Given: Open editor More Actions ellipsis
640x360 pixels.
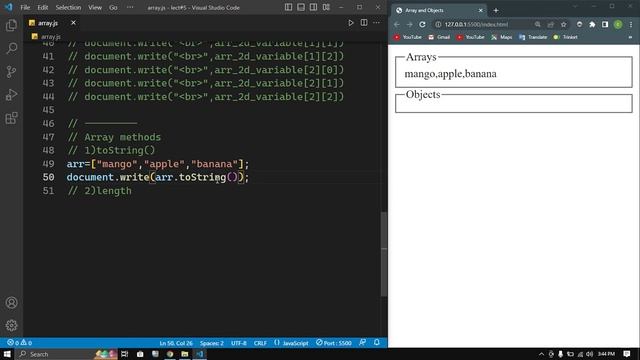Looking at the screenshot, I should point(376,23).
